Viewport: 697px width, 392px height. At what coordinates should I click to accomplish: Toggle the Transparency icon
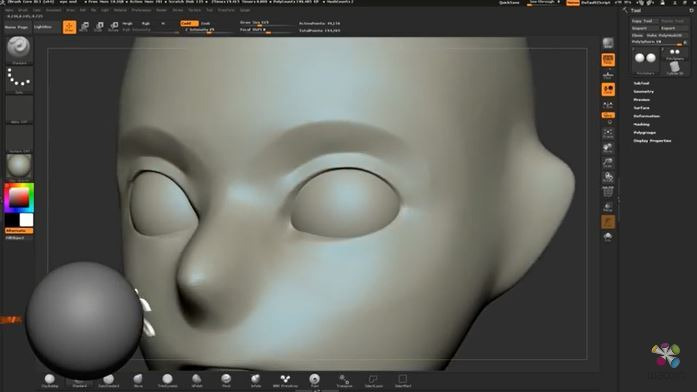coord(608,207)
